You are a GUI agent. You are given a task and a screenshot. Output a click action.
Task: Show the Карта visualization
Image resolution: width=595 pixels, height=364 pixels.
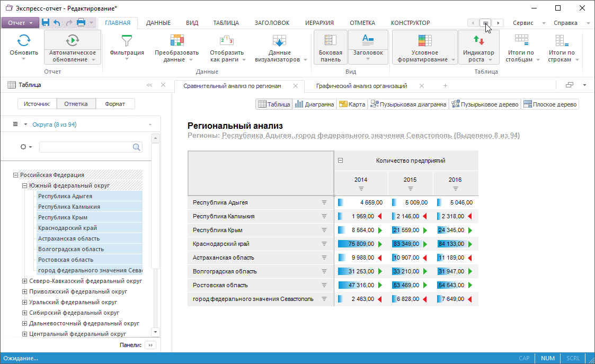point(352,104)
